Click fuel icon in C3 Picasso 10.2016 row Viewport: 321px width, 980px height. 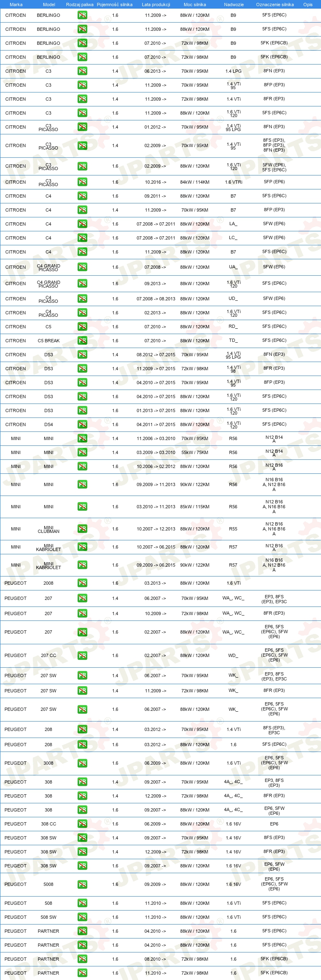click(x=82, y=182)
